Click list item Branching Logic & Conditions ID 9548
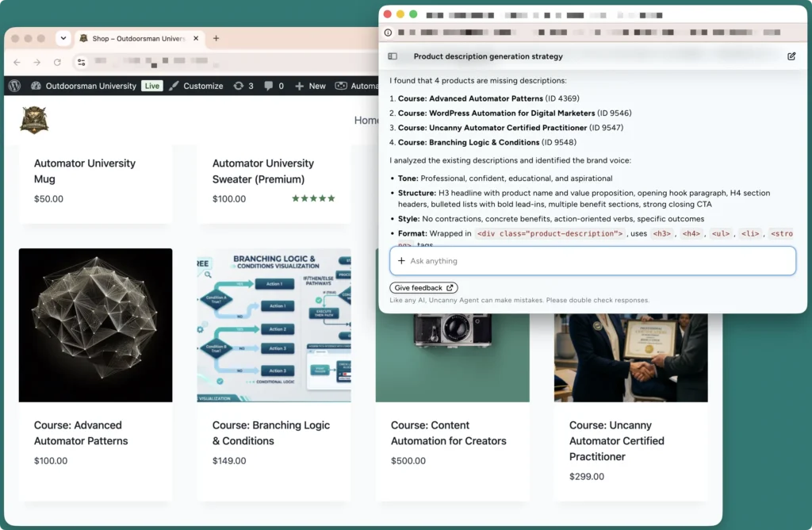This screenshot has width=812, height=530. 487,142
